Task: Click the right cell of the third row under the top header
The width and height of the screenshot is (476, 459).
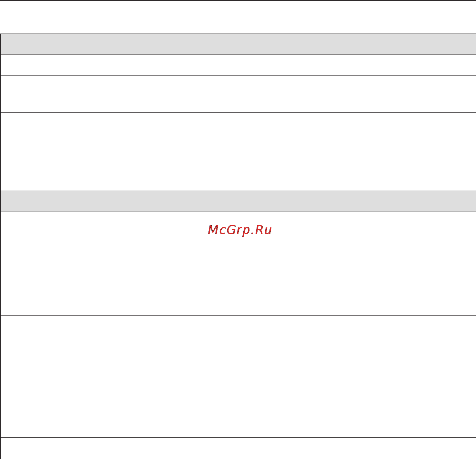Action: [300, 131]
